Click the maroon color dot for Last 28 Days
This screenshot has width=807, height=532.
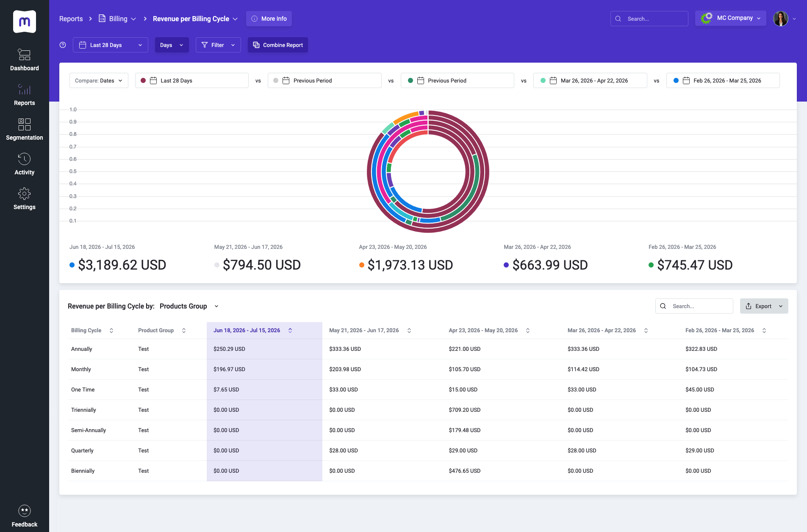[143, 80]
